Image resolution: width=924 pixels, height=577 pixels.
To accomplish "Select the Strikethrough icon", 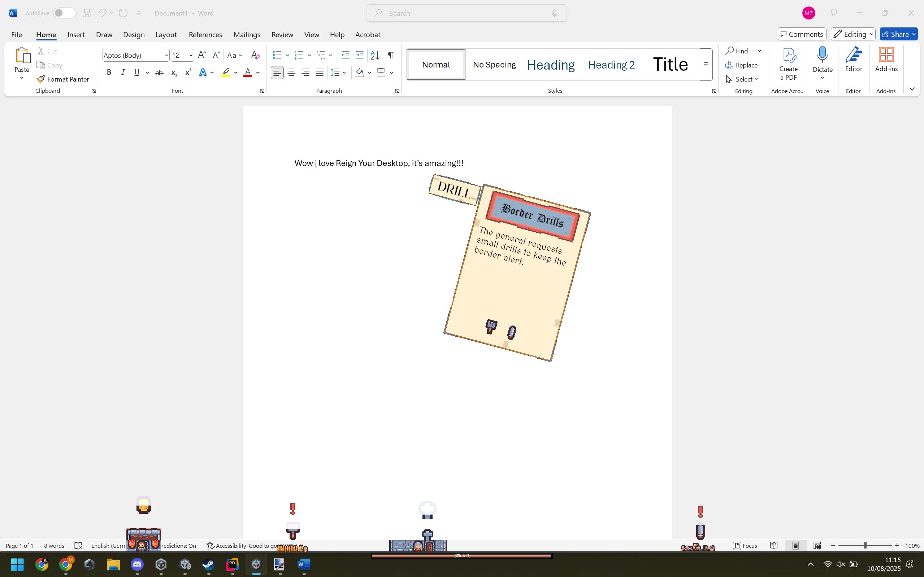I will (159, 73).
